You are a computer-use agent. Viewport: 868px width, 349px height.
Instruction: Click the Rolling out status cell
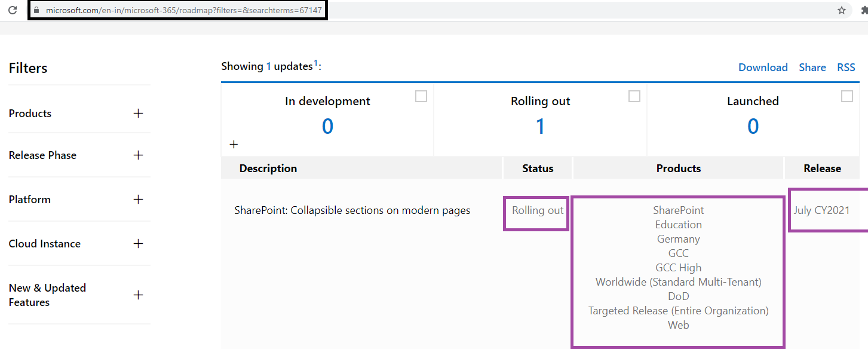click(538, 210)
